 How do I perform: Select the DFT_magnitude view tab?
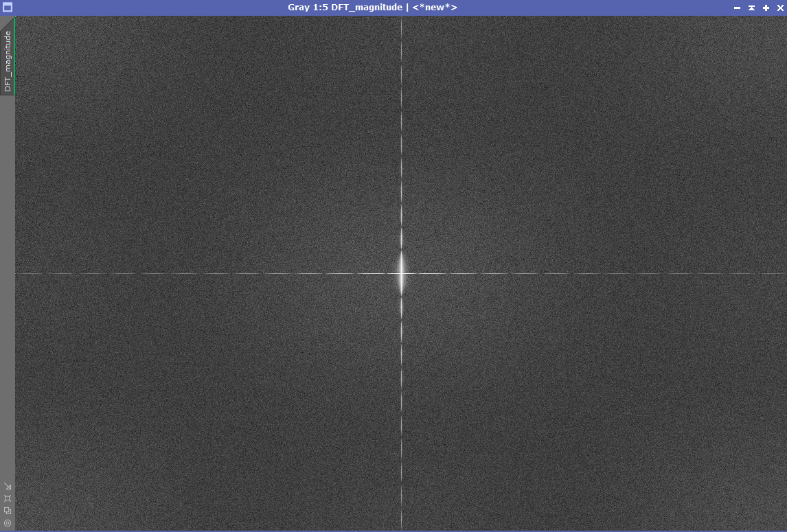click(8, 56)
